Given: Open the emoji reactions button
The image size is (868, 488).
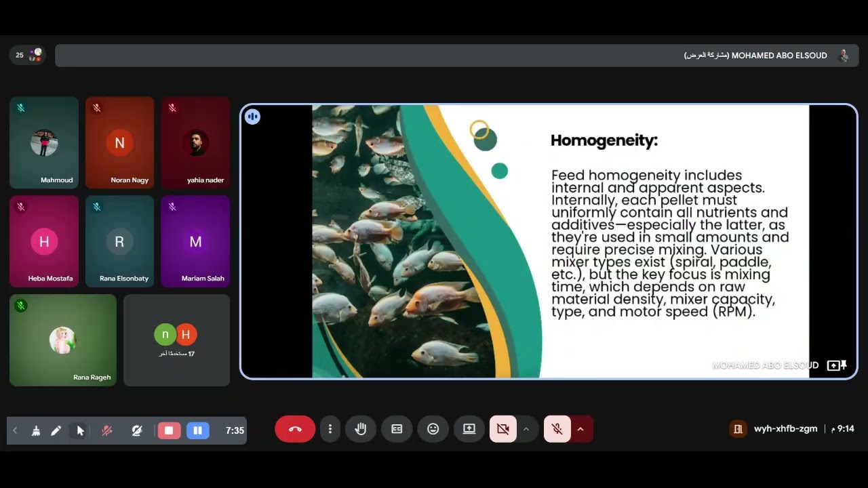Looking at the screenshot, I should [x=433, y=429].
